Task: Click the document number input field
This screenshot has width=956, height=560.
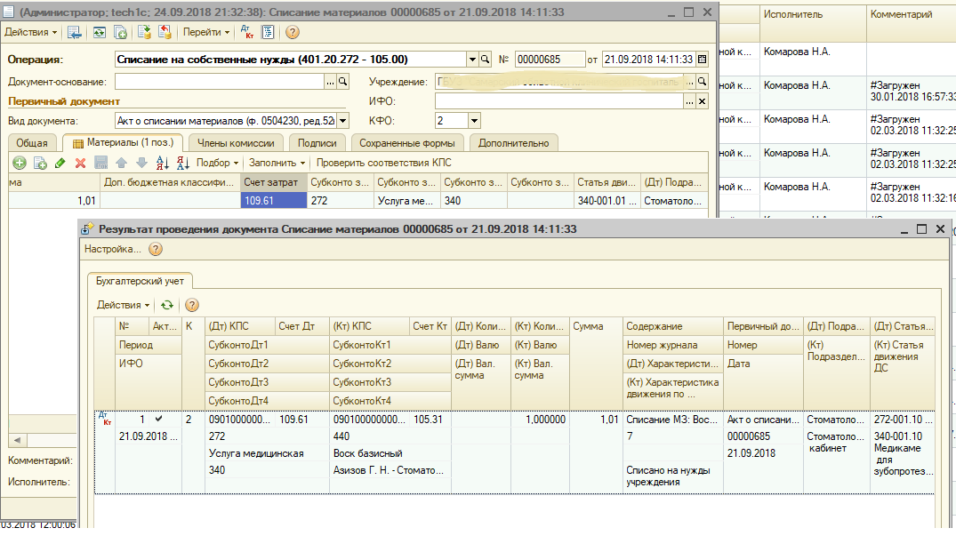Action: 549,60
